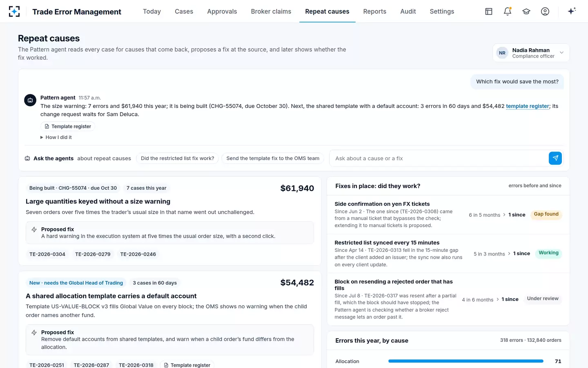This screenshot has width=588, height=368.
Task: Click the Pattern agent avatar icon
Action: pyautogui.click(x=30, y=100)
